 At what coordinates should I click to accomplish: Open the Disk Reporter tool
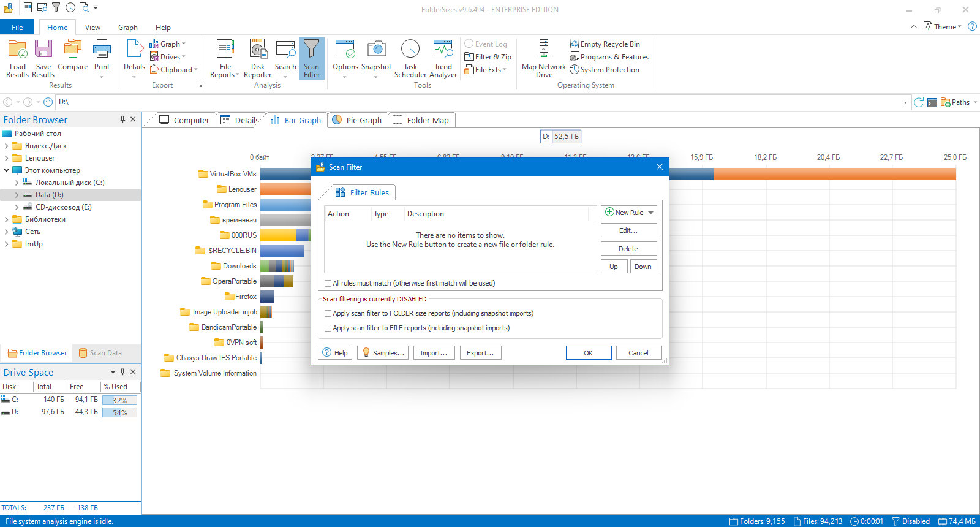point(258,58)
